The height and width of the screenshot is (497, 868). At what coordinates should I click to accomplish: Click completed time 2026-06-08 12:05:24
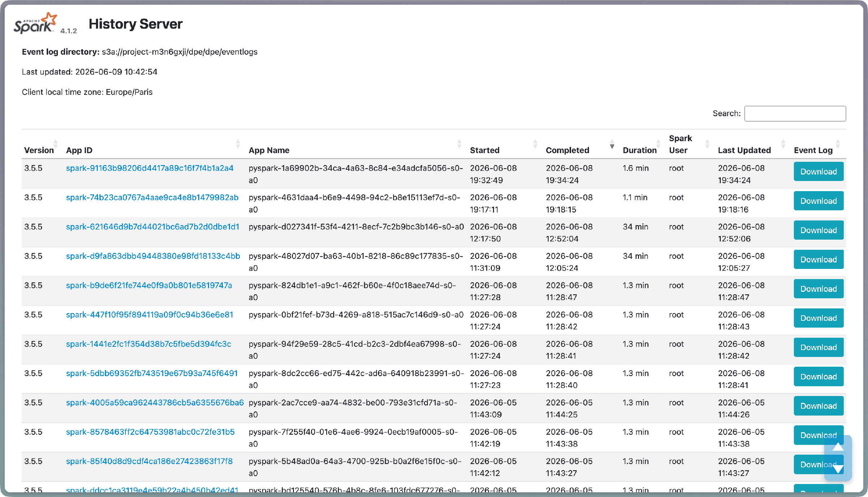[569, 262]
